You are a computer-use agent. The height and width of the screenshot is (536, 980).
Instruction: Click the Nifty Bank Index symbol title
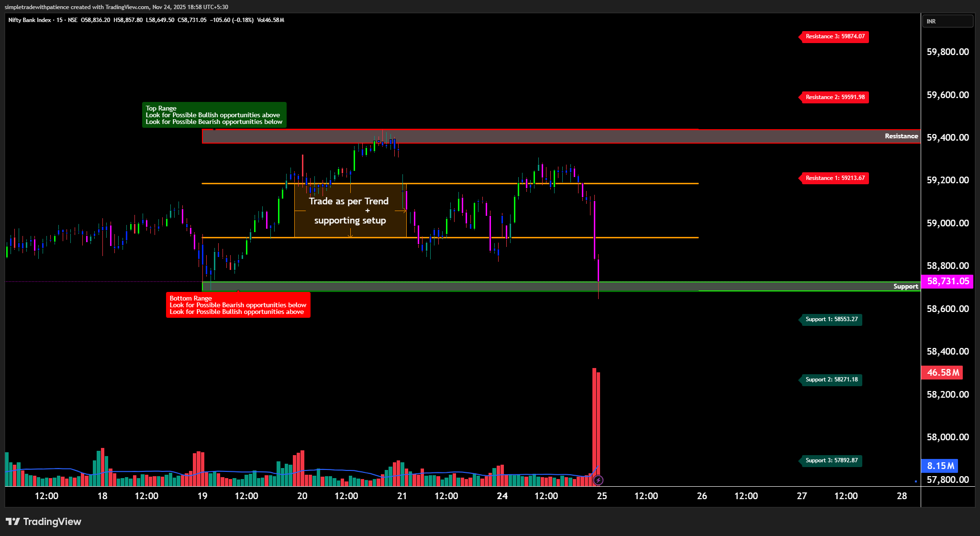(30, 20)
